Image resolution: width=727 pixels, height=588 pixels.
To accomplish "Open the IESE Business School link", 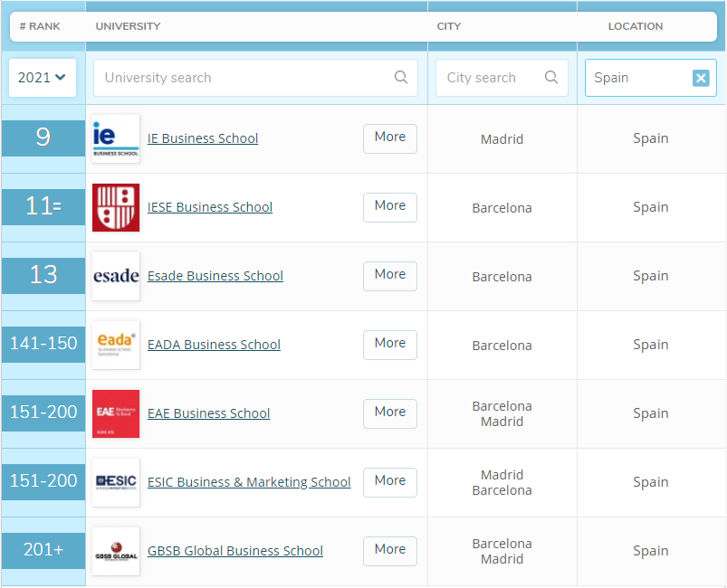I will pos(209,206).
